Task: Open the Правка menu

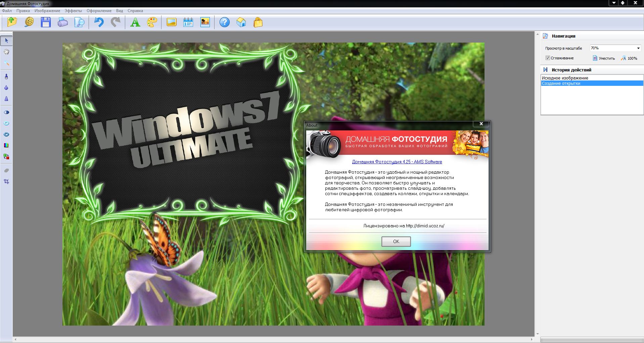Action: [x=23, y=11]
